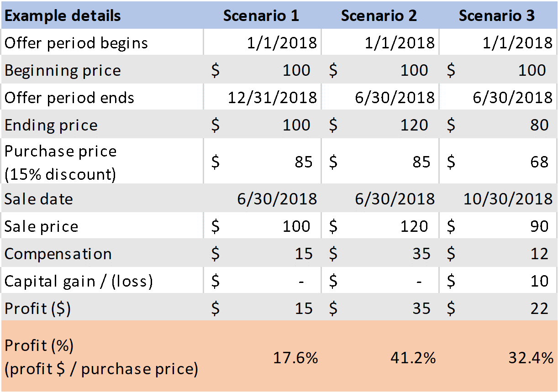Click the Scenario 3 column header
The image size is (558, 392).
click(497, 16)
